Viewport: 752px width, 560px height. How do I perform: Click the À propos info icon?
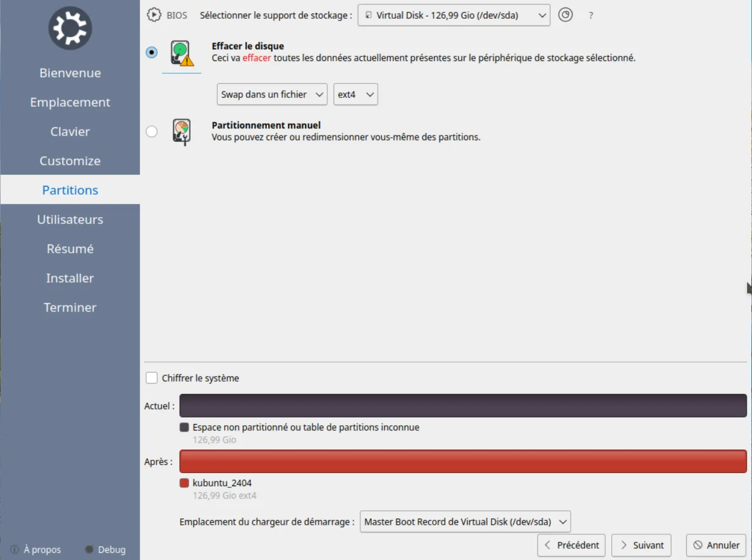coord(15,549)
